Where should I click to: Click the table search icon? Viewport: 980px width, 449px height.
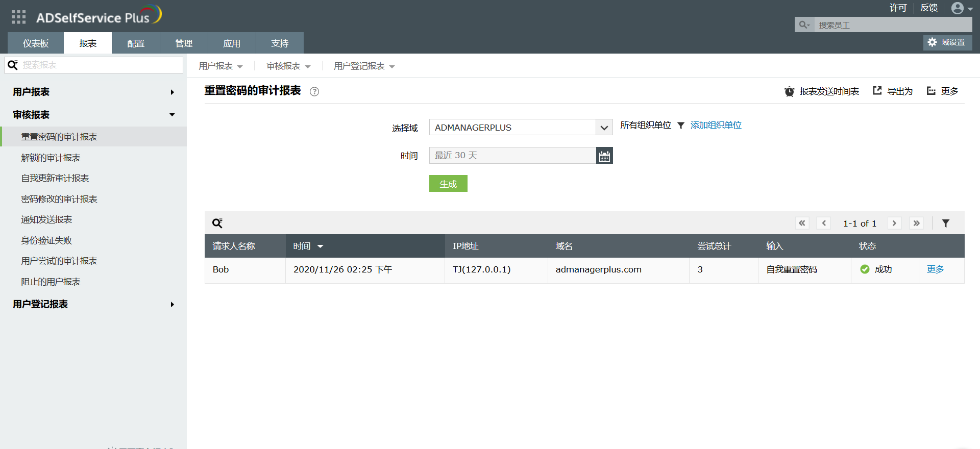click(x=217, y=223)
